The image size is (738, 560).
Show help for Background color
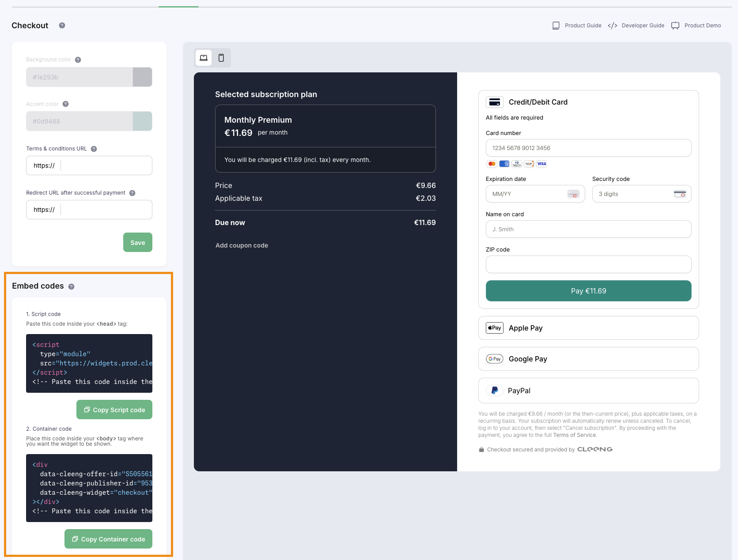(78, 60)
